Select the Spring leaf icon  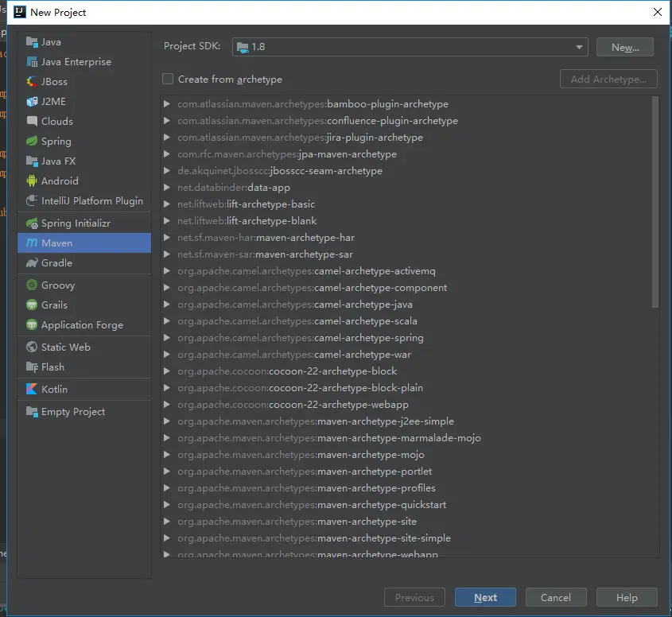[x=32, y=141]
